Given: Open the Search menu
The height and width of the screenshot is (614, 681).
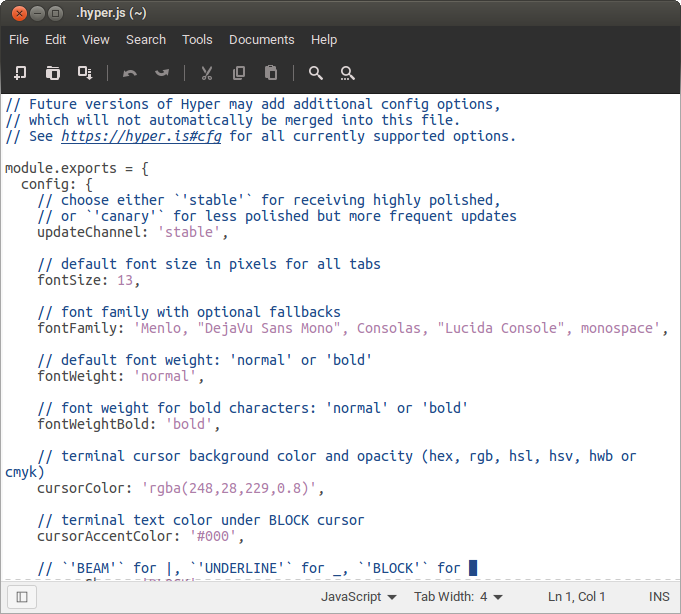Looking at the screenshot, I should 146,40.
